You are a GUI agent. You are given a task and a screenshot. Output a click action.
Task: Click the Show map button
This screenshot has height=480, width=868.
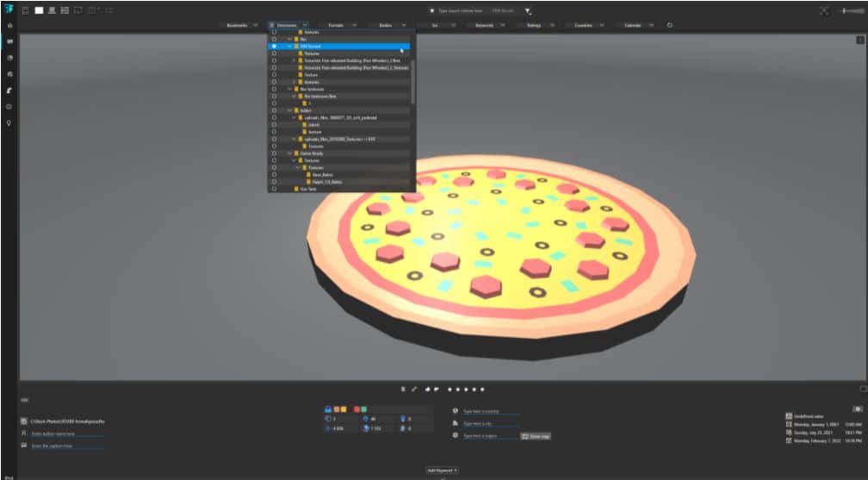point(536,436)
